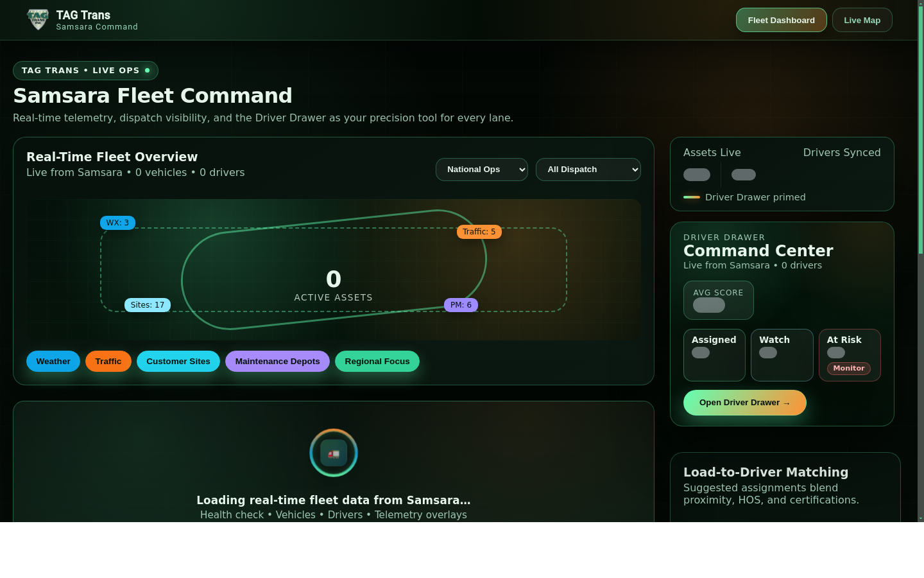Click the Open Driver Drawer button

(x=745, y=403)
